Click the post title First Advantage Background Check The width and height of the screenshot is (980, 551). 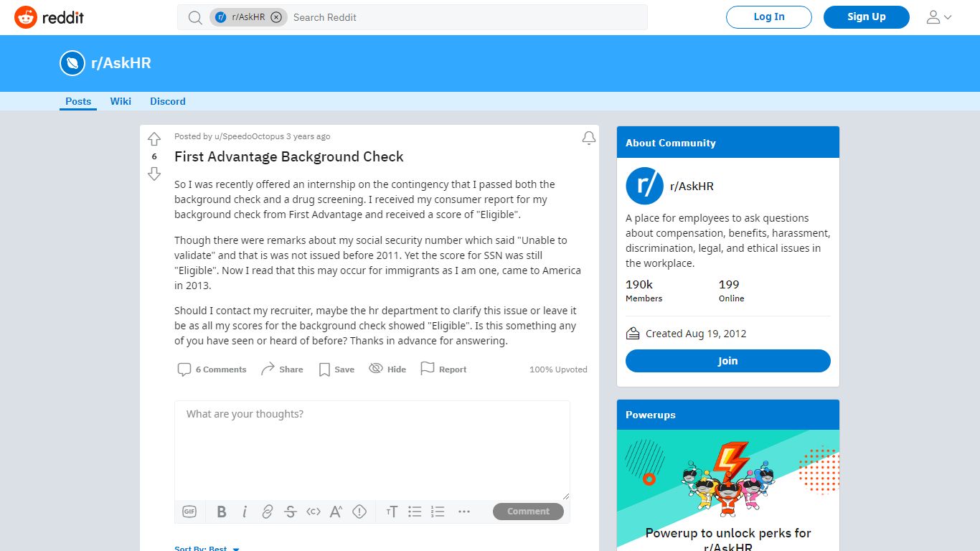[289, 156]
